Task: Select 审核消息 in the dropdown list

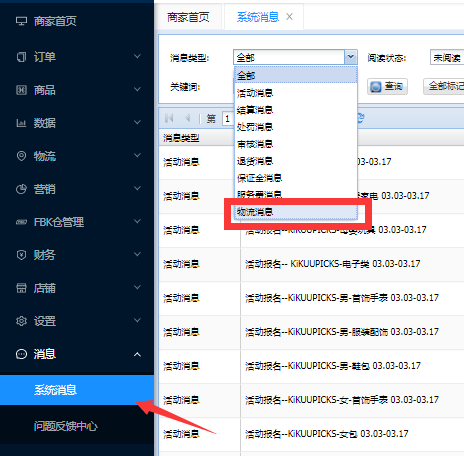Action: (x=296, y=144)
